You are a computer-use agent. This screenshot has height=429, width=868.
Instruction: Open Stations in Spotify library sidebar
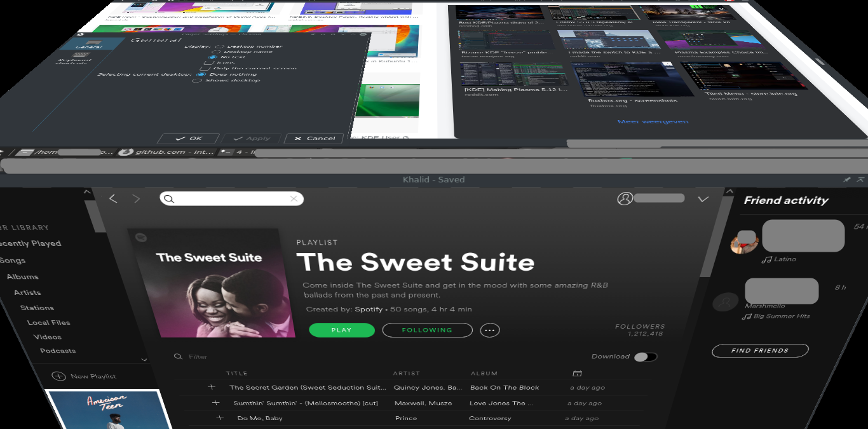(x=37, y=308)
